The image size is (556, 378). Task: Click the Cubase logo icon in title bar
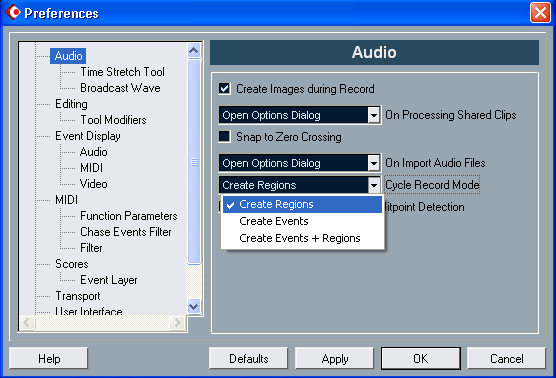[x=13, y=13]
